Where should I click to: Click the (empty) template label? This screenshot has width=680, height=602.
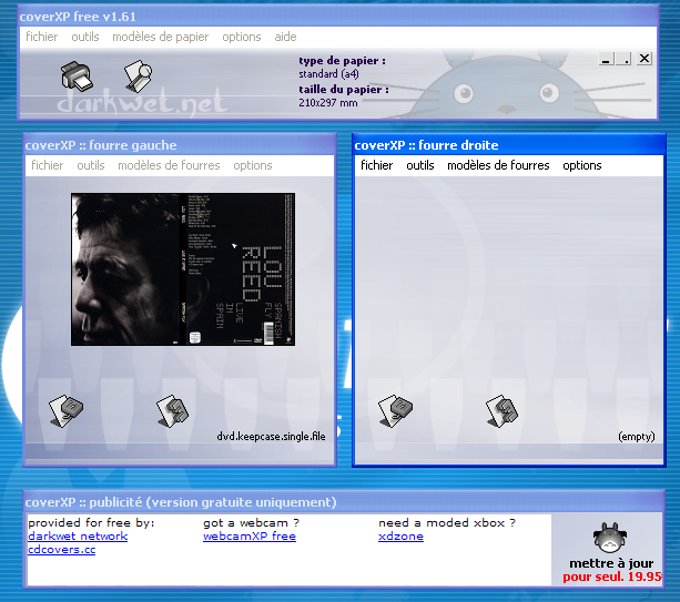[x=637, y=436]
